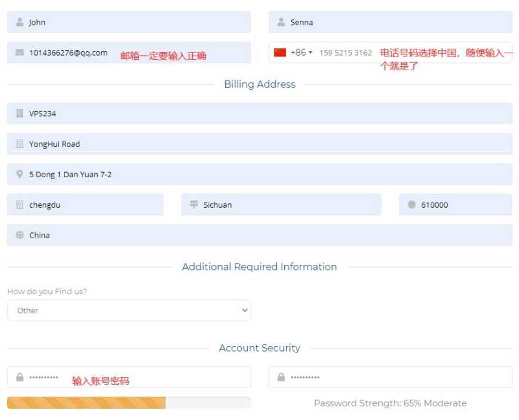The width and height of the screenshot is (519, 420).
Task: Focus the company field with VPS234
Action: (259, 114)
